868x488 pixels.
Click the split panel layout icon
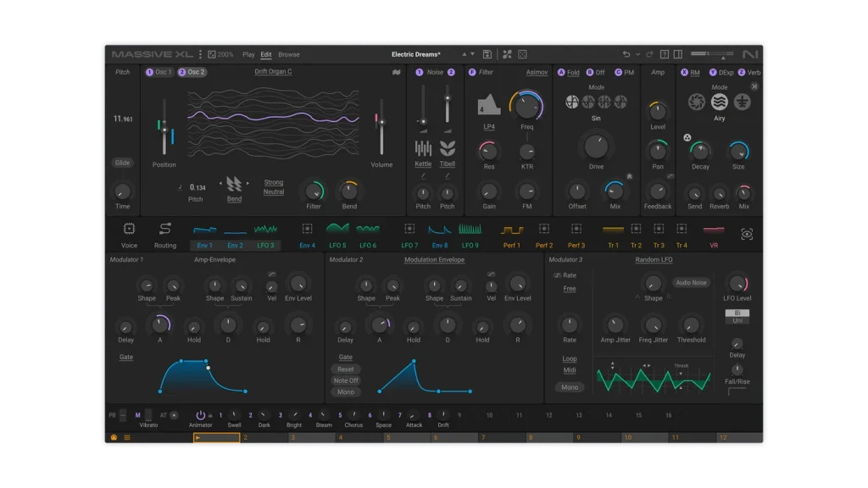click(677, 54)
